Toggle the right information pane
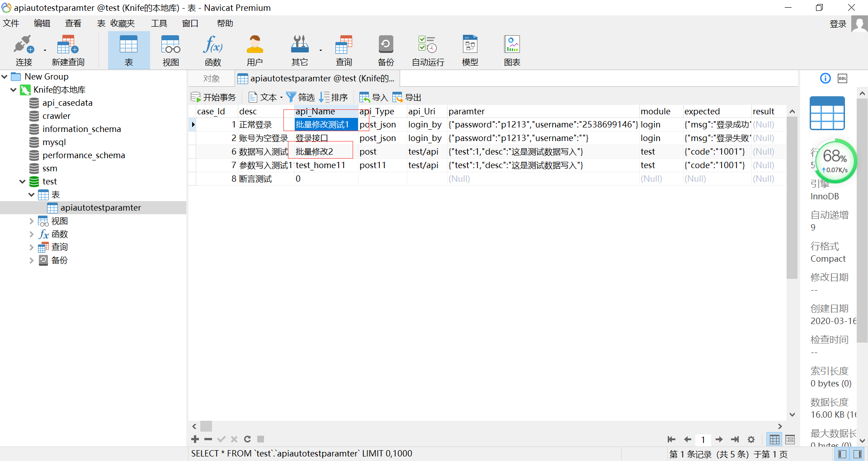The width and height of the screenshot is (868, 461). click(858, 454)
